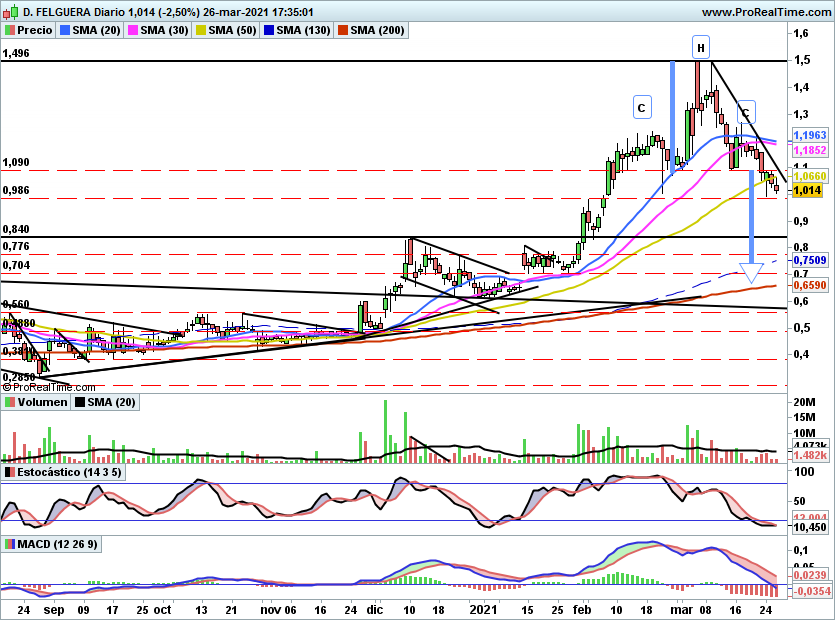Open the www.ProRealTime.com link
Viewport: 835px width, 620px height.
pos(764,12)
